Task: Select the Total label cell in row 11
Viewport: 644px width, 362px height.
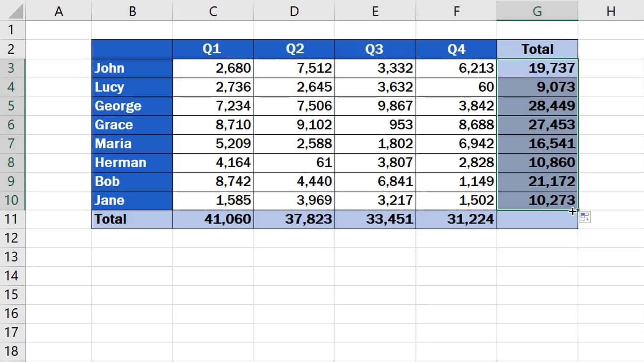Action: pyautogui.click(x=132, y=219)
